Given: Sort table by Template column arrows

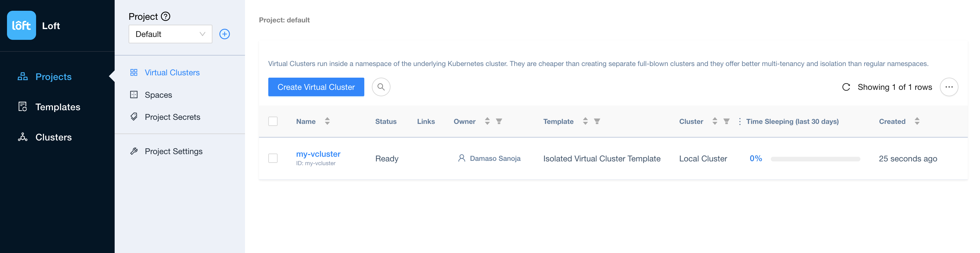Looking at the screenshot, I should pos(585,121).
